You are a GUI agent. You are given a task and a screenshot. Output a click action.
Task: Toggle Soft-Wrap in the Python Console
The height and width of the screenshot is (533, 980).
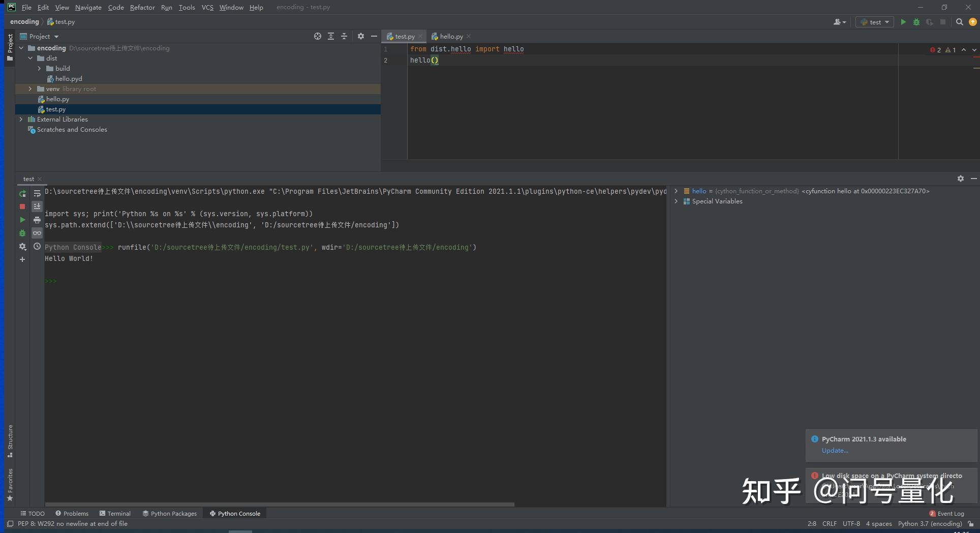coord(37,193)
